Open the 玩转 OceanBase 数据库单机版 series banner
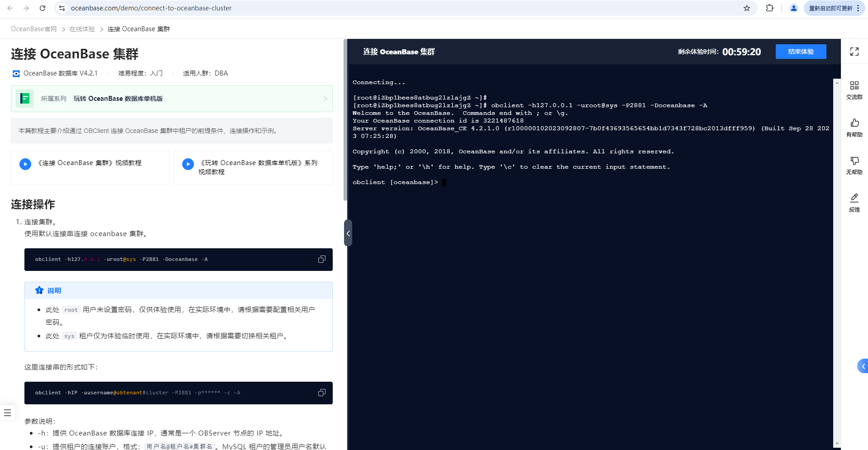 (x=172, y=99)
